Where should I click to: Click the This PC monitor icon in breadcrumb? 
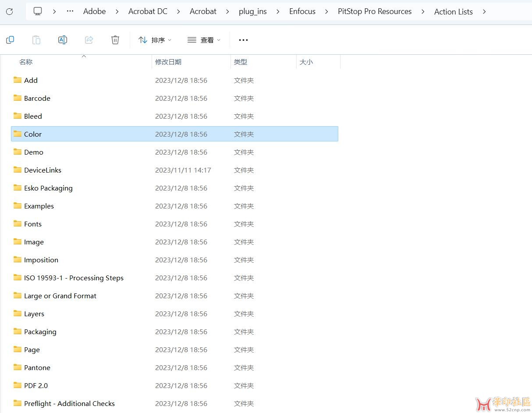[x=38, y=11]
